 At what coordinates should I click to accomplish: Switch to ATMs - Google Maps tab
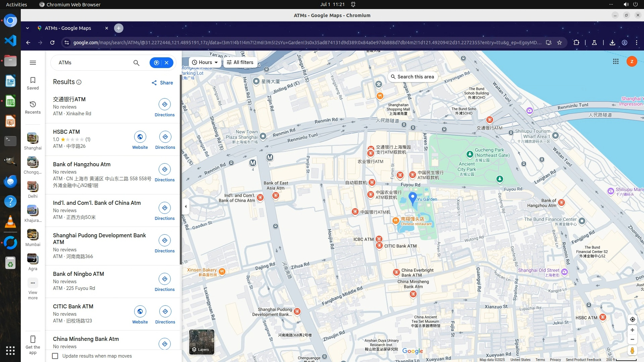pyautogui.click(x=68, y=28)
